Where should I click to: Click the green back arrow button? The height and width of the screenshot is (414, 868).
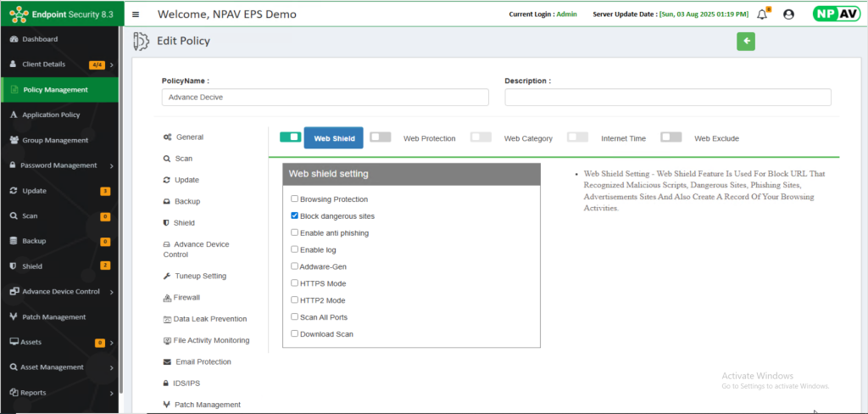point(745,42)
